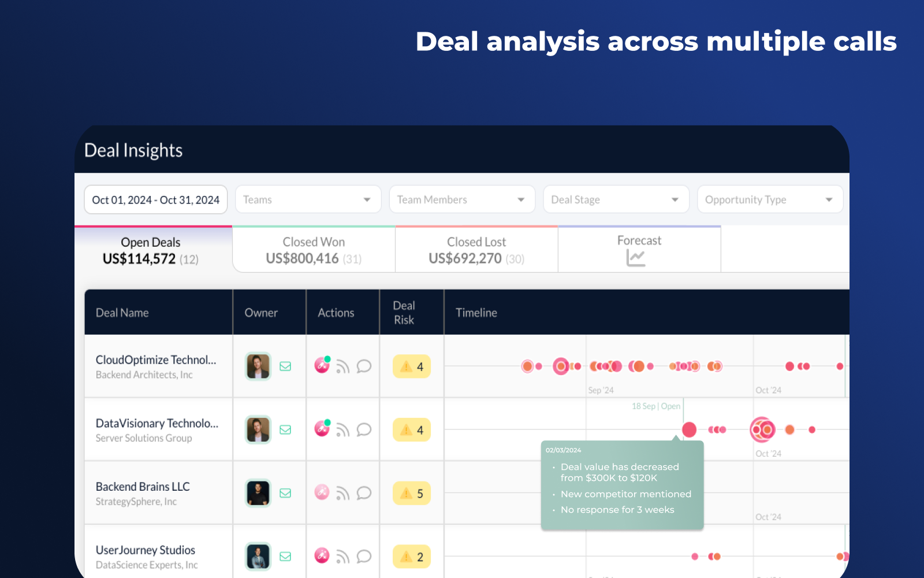Click the rocket icon in Backend Brains row
The height and width of the screenshot is (578, 924).
tap(322, 492)
